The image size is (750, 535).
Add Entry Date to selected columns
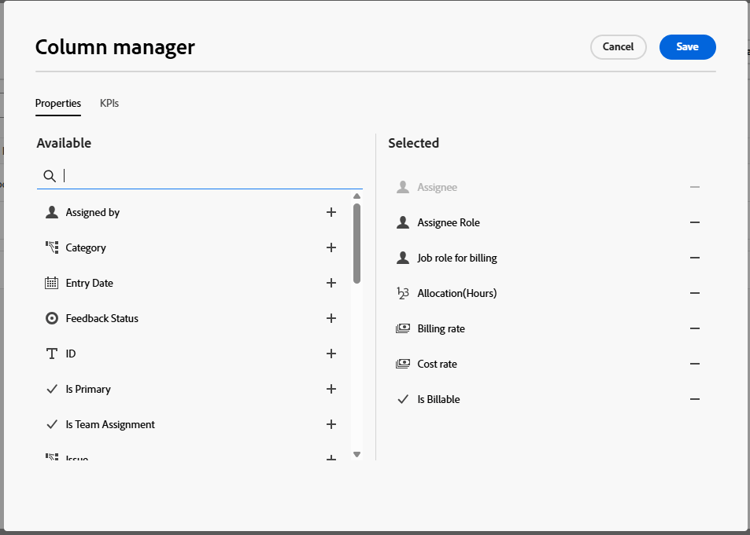(331, 283)
